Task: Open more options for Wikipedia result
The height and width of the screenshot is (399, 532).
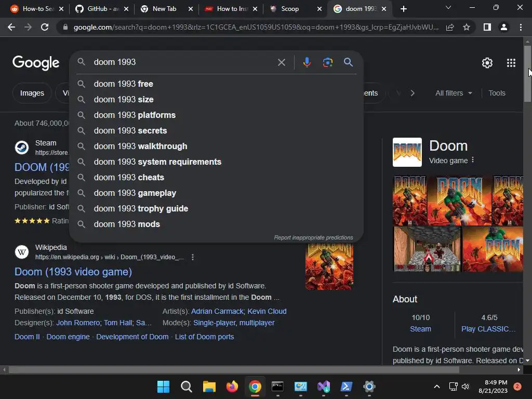Action: click(193, 257)
